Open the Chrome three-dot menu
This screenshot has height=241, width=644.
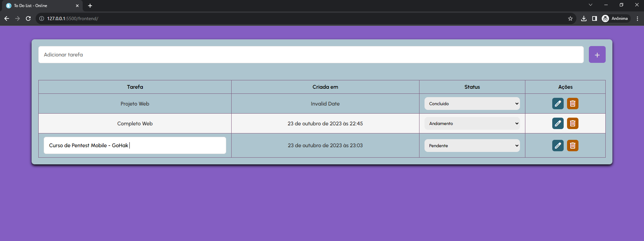coord(637,18)
